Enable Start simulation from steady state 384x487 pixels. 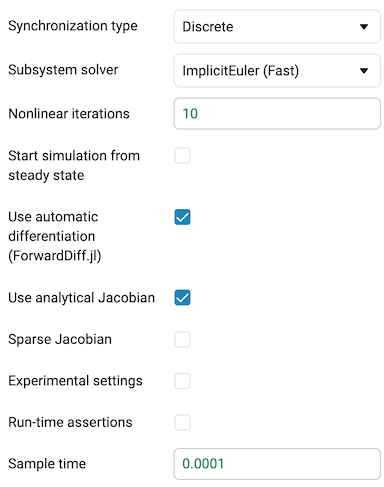(x=182, y=156)
